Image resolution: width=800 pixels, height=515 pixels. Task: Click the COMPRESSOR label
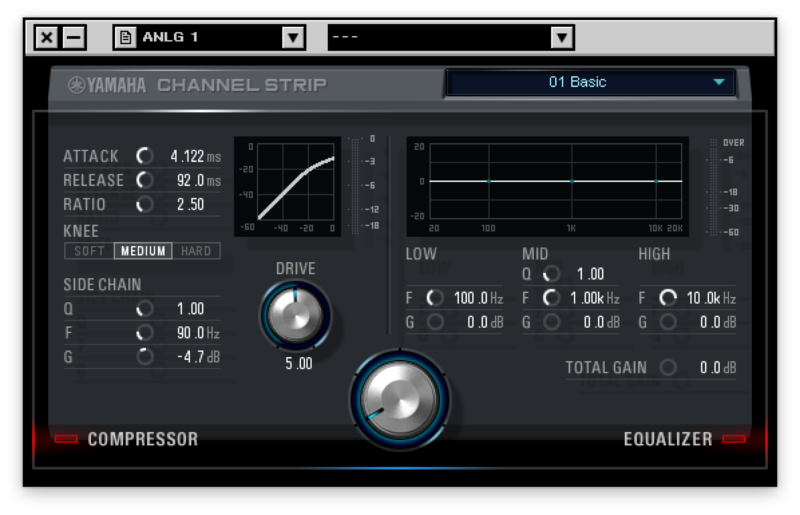tap(142, 439)
